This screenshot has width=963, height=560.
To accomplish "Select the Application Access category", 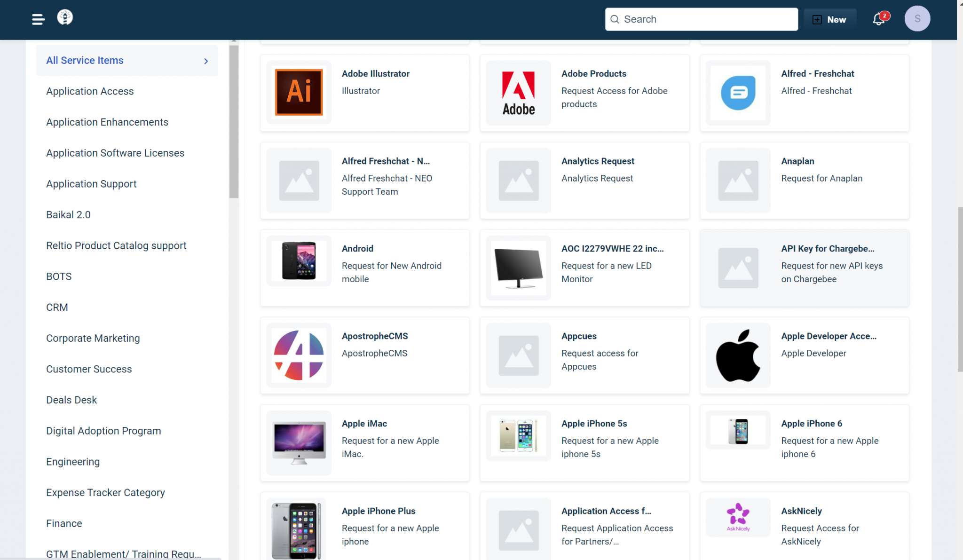I will pyautogui.click(x=90, y=91).
